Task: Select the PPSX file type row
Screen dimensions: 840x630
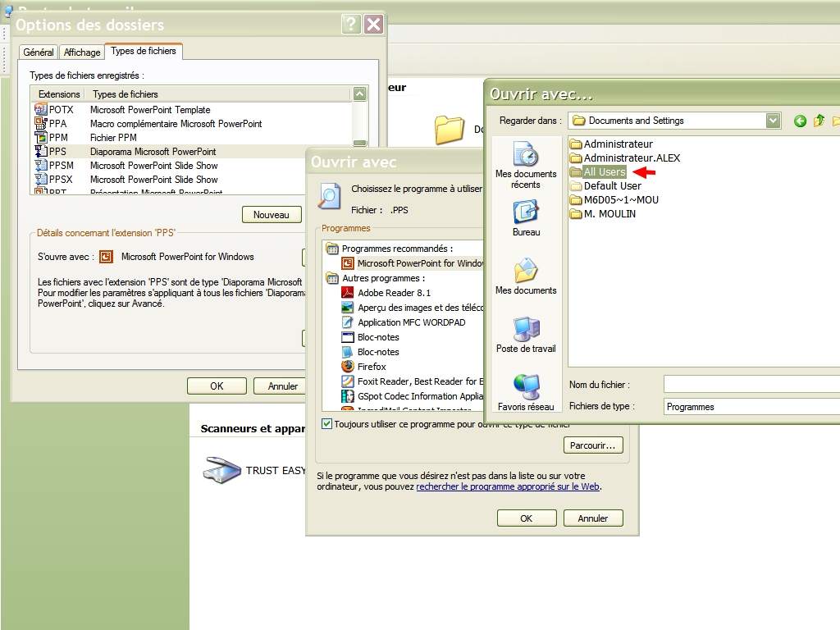Action: pos(153,180)
